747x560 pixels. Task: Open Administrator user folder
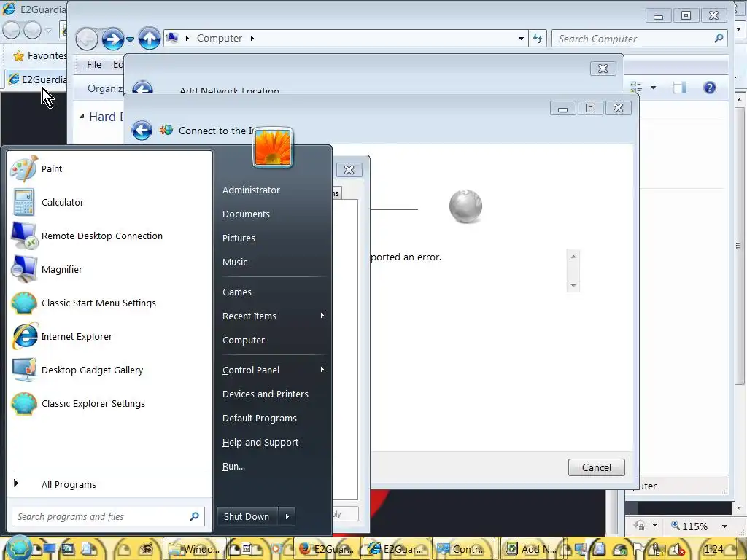pos(251,190)
